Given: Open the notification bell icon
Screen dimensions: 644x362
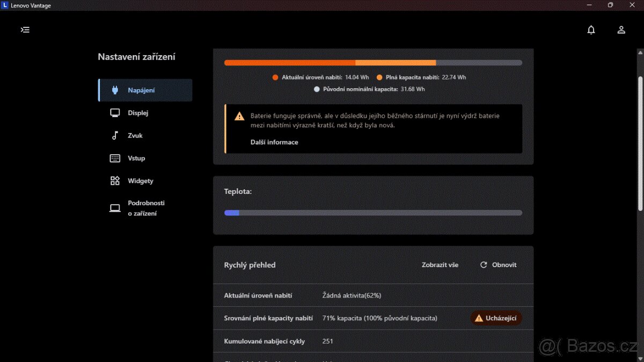Looking at the screenshot, I should pyautogui.click(x=591, y=30).
